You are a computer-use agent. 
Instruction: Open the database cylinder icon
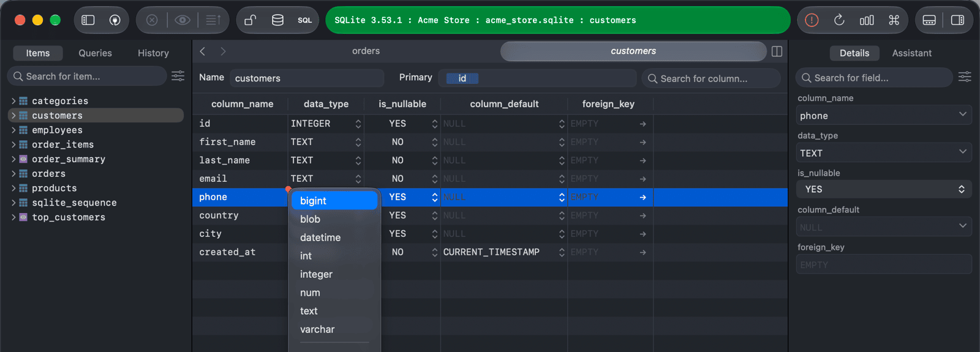[277, 20]
